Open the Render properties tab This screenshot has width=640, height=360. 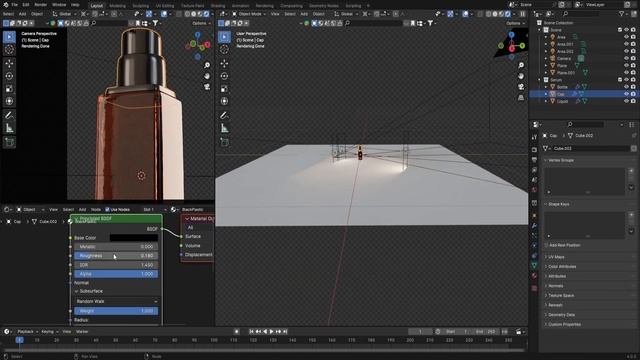tap(534, 150)
